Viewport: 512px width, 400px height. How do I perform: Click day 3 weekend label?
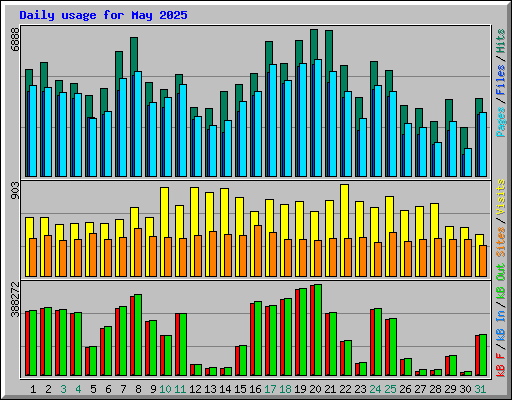pos(63,389)
